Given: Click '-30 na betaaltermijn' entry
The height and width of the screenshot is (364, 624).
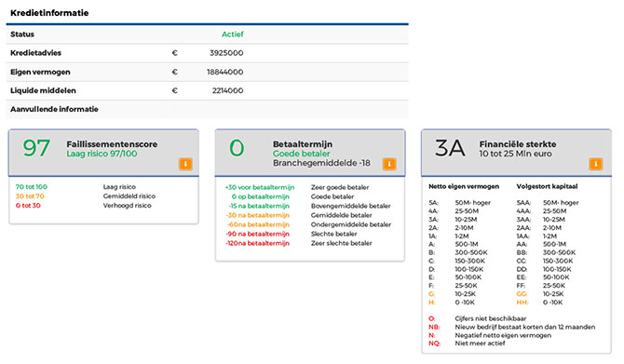Looking at the screenshot, I should (257, 215).
